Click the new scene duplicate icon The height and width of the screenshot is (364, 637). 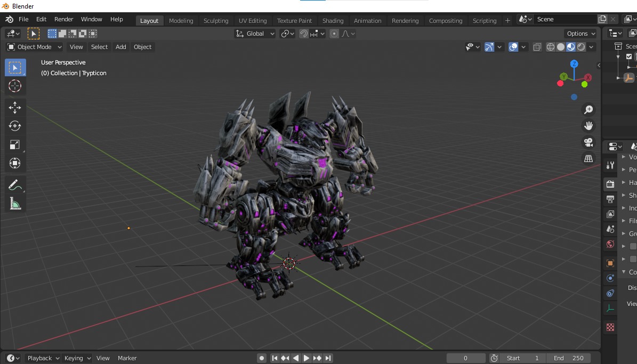(x=602, y=19)
